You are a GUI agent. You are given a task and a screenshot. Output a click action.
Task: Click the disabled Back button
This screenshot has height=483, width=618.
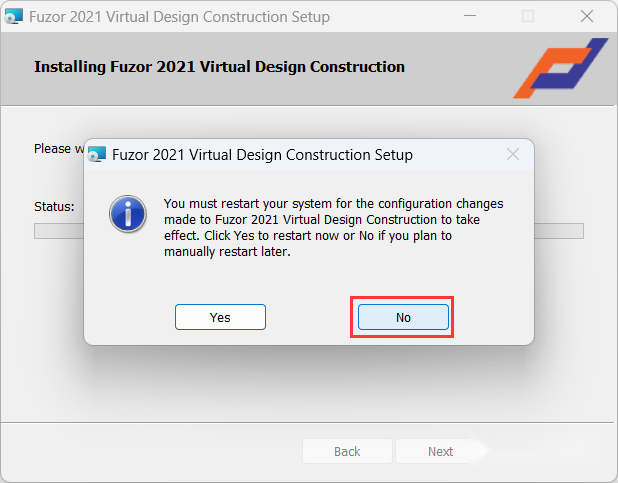coord(347,451)
